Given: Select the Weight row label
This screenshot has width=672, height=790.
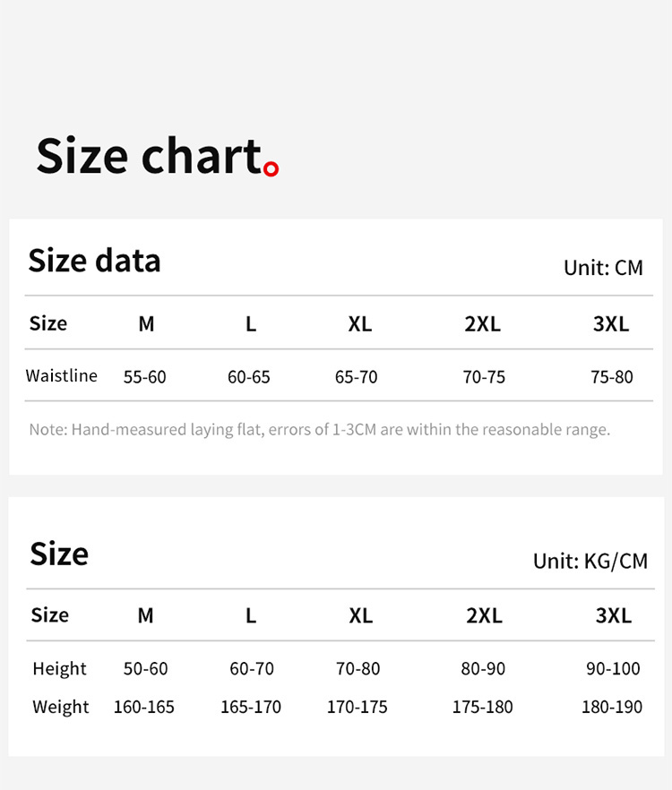Looking at the screenshot, I should [61, 707].
